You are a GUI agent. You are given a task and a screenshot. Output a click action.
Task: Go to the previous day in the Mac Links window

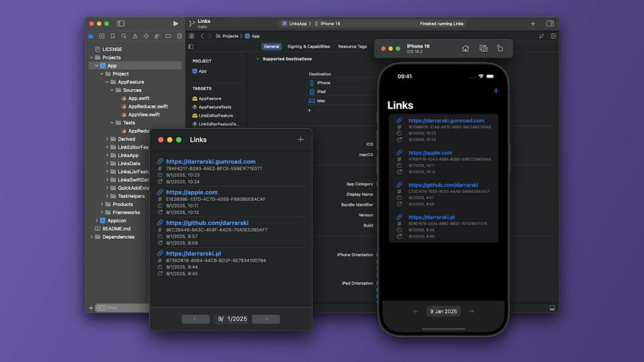tap(195, 319)
